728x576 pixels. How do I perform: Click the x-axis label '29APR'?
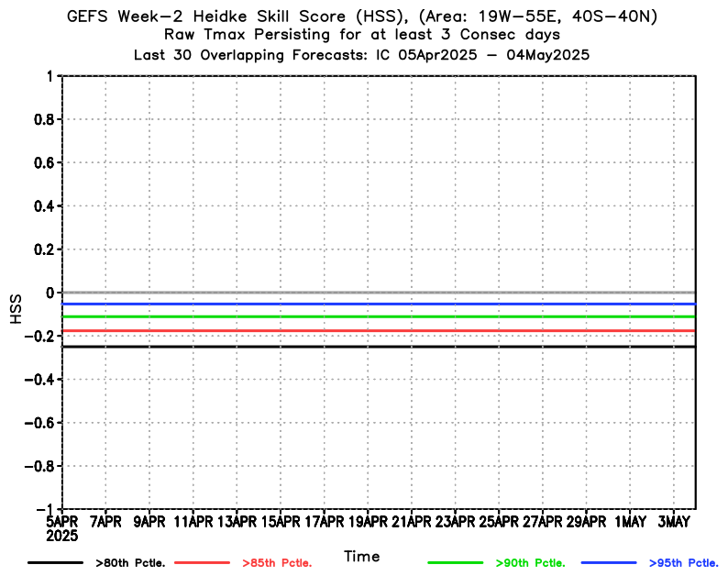(586, 522)
